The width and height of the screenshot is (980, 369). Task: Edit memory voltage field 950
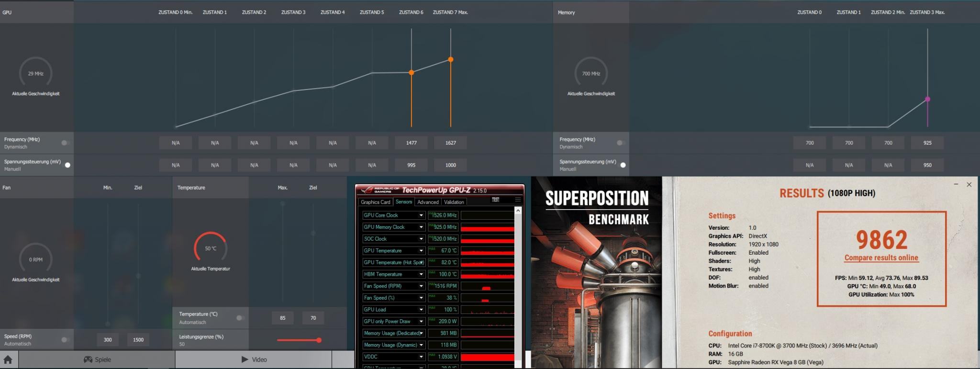927,165
